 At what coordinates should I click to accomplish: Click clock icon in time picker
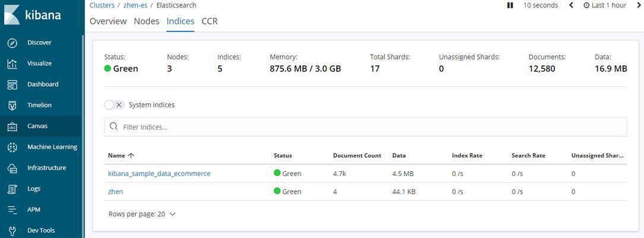click(586, 5)
